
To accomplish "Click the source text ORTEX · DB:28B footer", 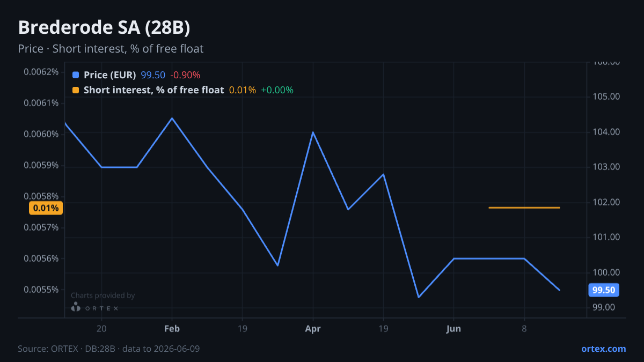I will 109,349.
